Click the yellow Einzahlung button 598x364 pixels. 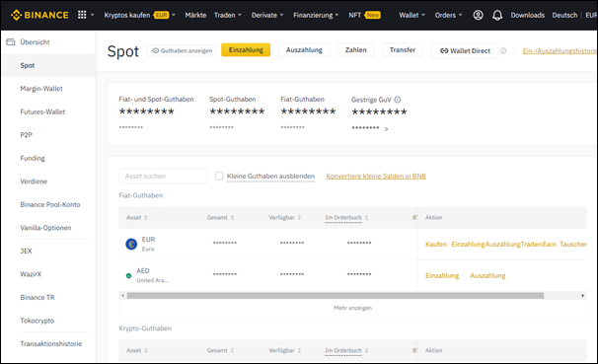[x=246, y=50]
